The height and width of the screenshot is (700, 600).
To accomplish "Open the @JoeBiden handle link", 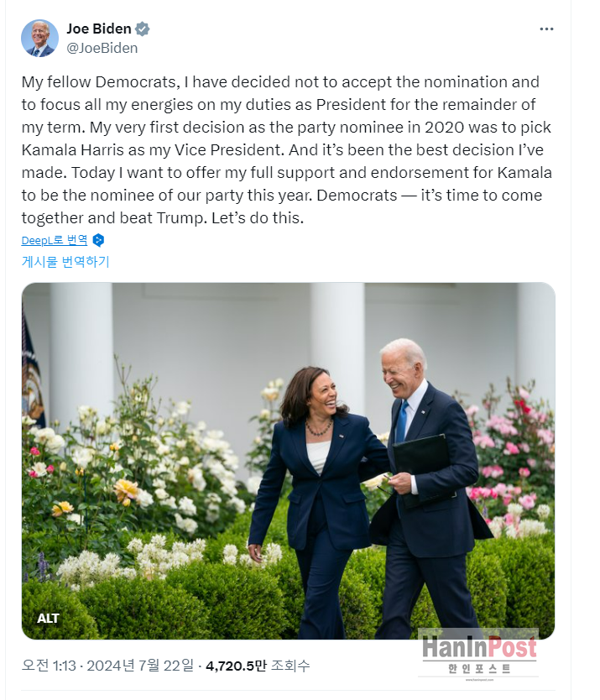I will click(x=102, y=48).
